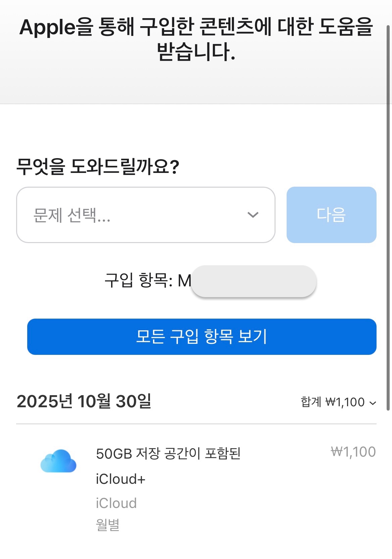This screenshot has width=392, height=559.
Task: Open the 문제 선택 dropdown
Action: tap(145, 215)
